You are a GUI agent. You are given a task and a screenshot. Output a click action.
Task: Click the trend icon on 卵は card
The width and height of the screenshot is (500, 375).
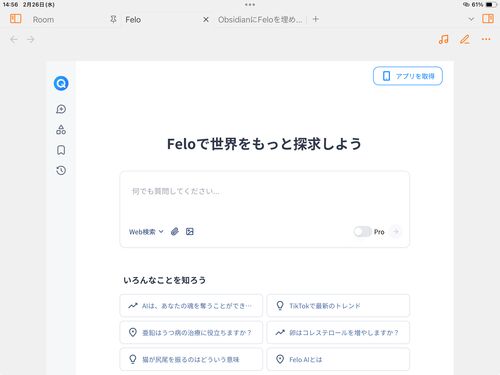coord(280,332)
